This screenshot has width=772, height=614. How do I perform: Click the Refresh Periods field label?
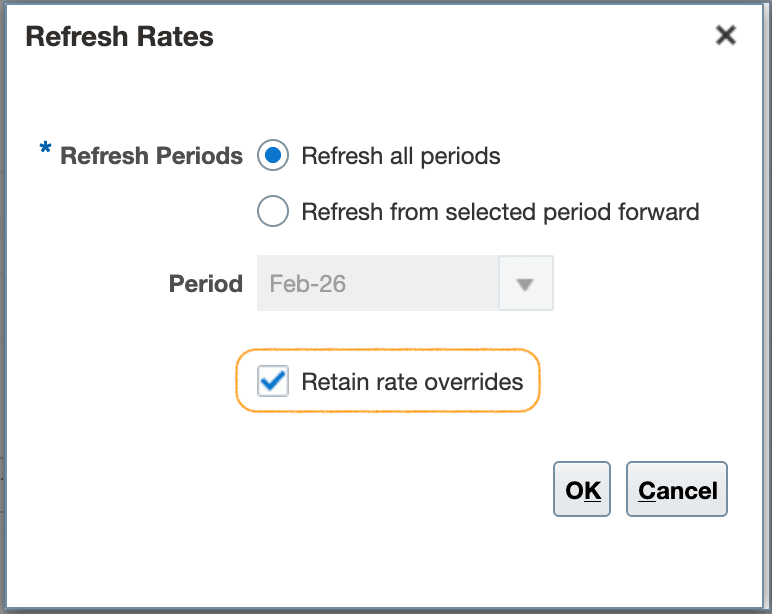click(x=151, y=156)
